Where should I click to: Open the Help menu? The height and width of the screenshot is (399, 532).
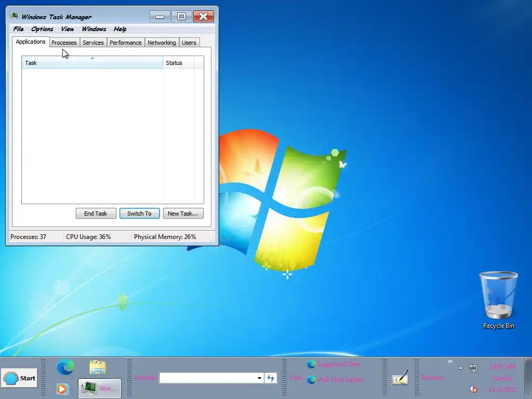(120, 29)
